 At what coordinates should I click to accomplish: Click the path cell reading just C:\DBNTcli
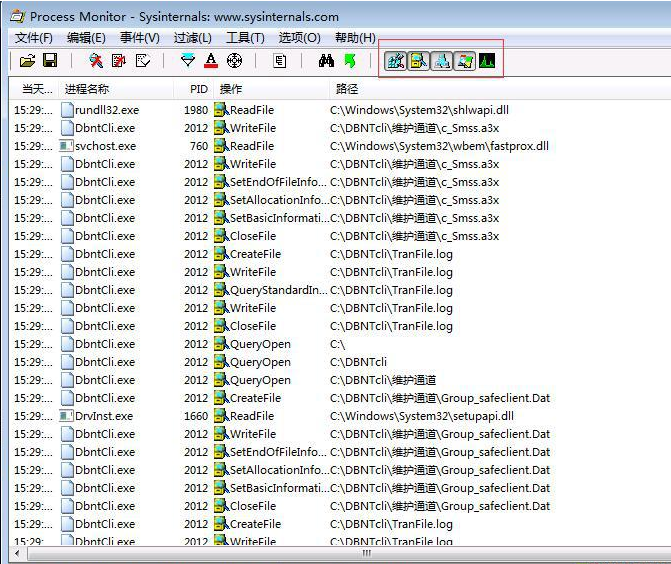[x=358, y=362]
